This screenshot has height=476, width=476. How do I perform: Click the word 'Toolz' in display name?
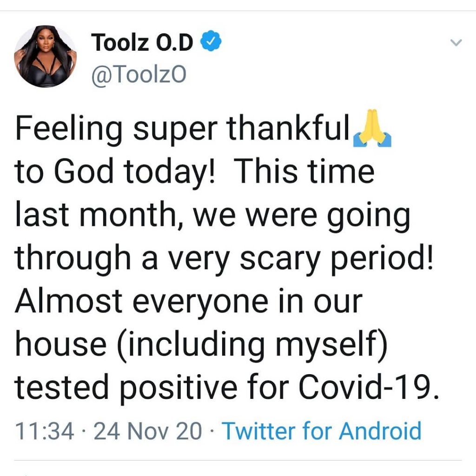[120, 42]
